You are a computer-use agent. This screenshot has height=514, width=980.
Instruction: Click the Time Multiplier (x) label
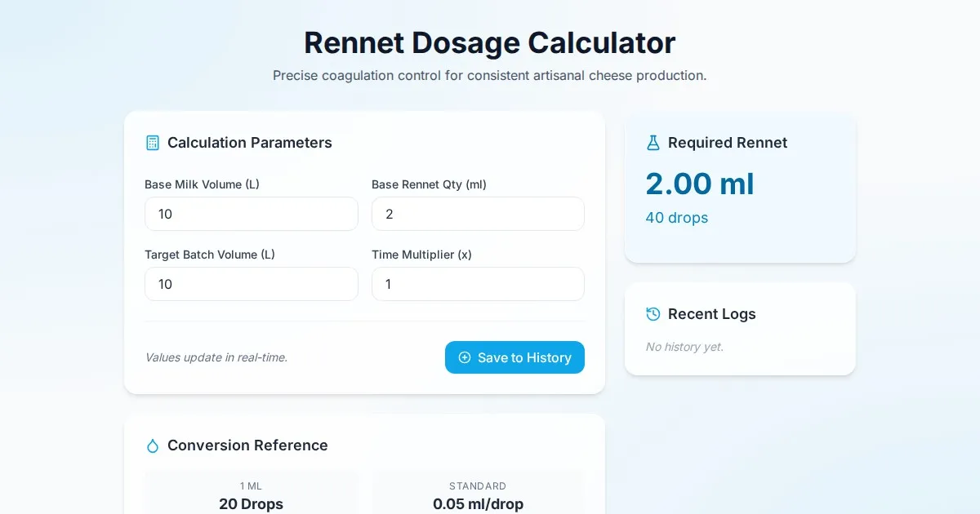pos(421,255)
